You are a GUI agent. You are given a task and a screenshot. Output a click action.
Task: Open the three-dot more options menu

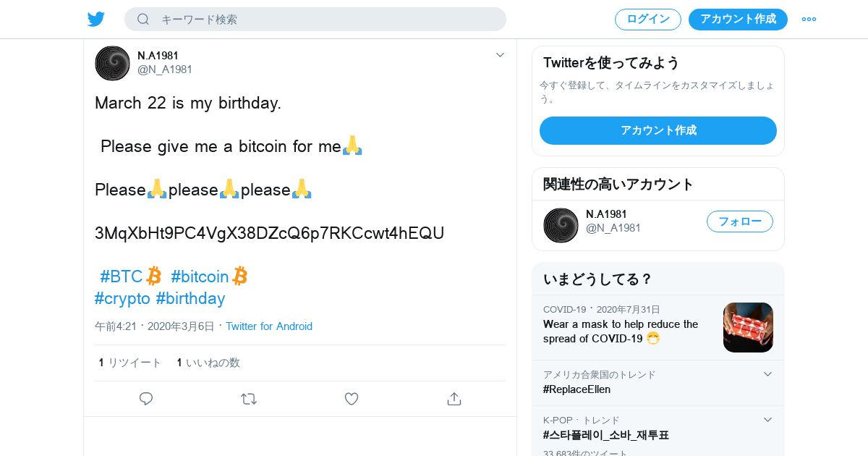coord(809,20)
